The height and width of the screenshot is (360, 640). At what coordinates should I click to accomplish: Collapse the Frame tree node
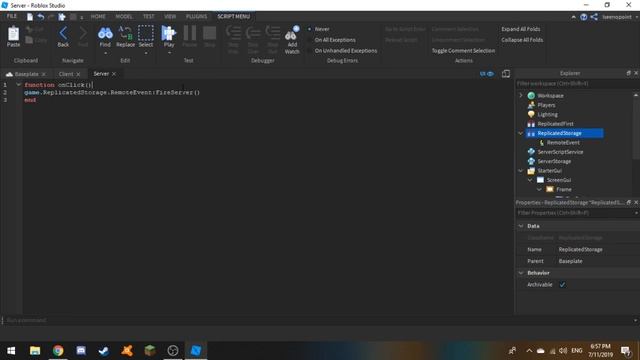coord(539,189)
